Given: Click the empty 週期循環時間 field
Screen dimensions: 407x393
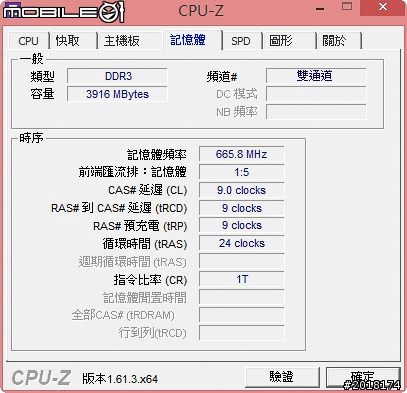Looking at the screenshot, I should coord(242,261).
